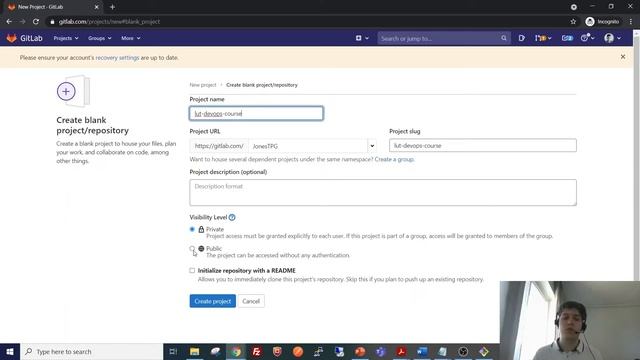Click the GitLab fox logo
The image size is (640, 360).
11,38
